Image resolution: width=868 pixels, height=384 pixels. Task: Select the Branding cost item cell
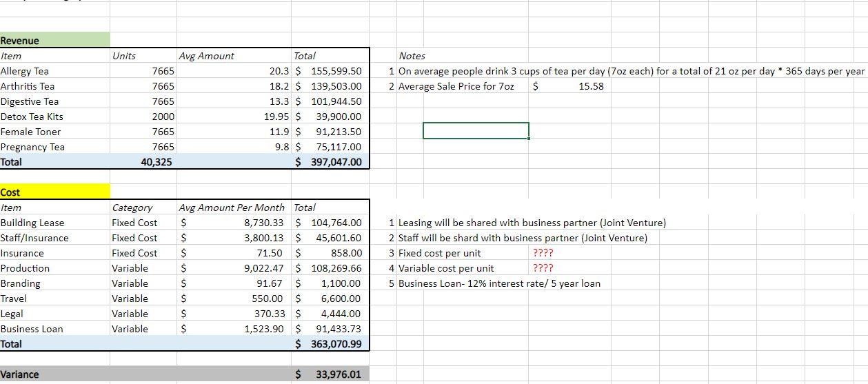coord(54,283)
